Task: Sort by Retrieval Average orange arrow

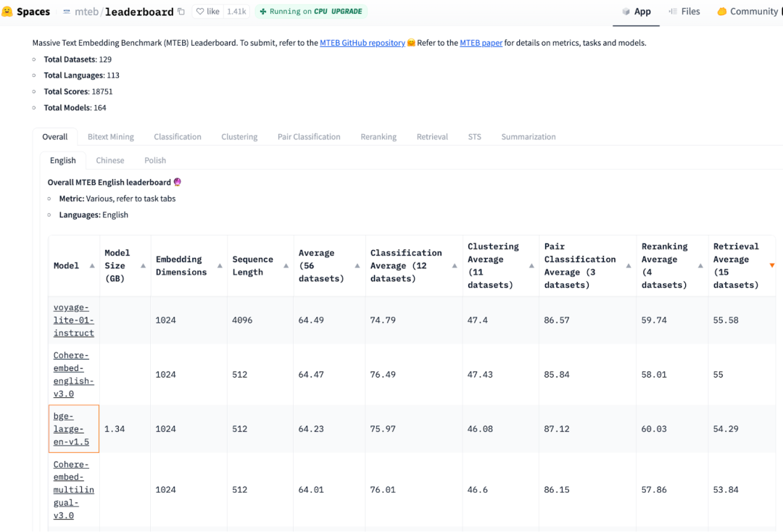Action: click(772, 265)
